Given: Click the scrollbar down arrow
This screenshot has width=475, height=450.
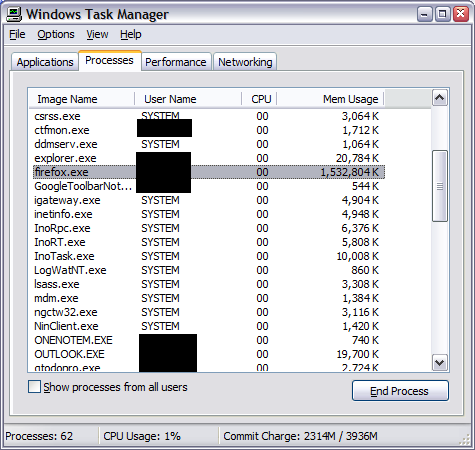Looking at the screenshot, I should point(440,362).
